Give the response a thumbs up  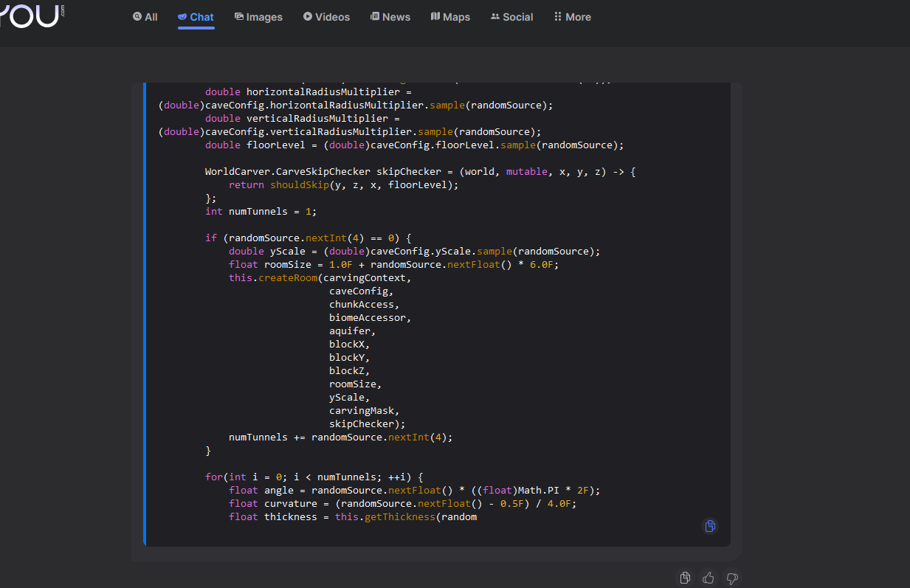709,578
